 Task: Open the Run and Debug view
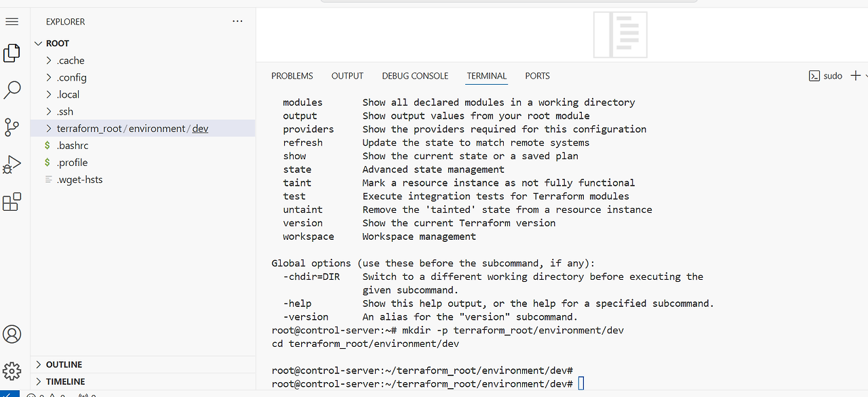click(x=12, y=164)
